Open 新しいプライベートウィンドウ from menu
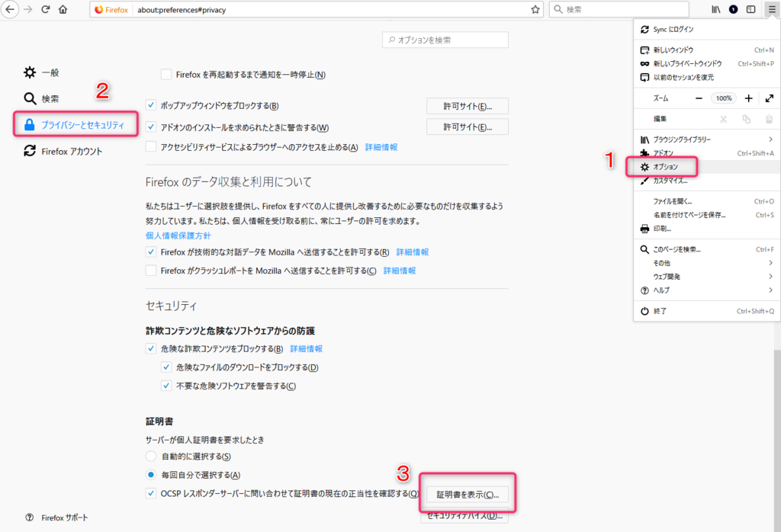Image resolution: width=781 pixels, height=532 pixels. pos(707,64)
